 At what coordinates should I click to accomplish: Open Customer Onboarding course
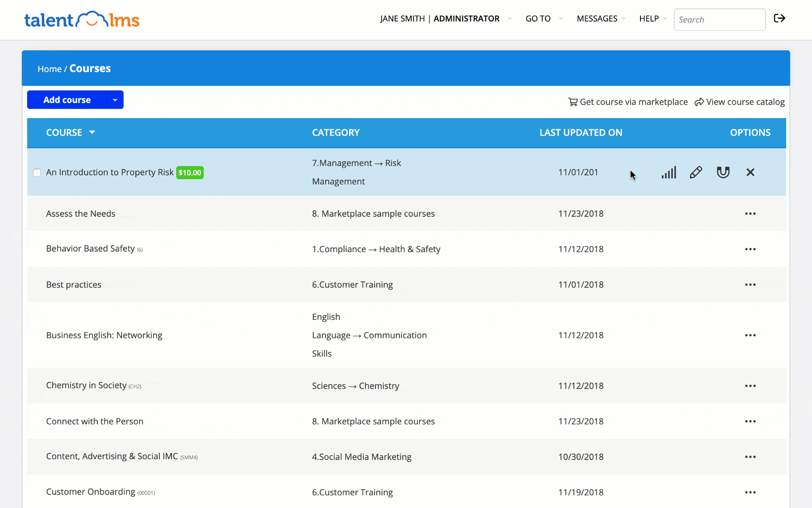click(91, 492)
